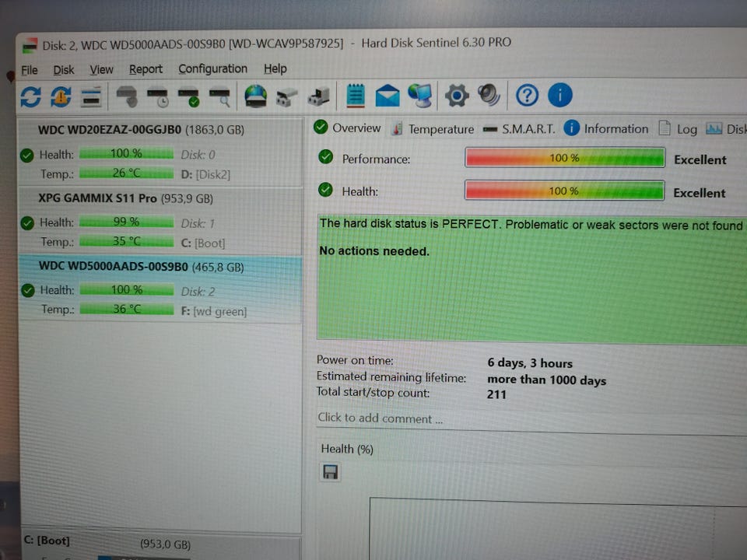Click the dark hardware blocks toolbar icon
Screen dimensions: 747x560
click(319, 96)
